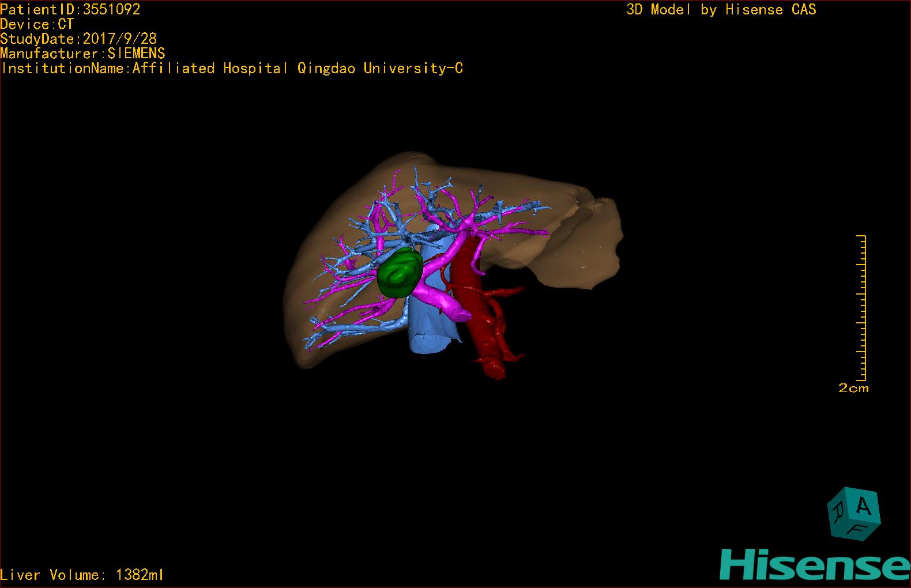Click the 2cm scale label

tap(853, 389)
